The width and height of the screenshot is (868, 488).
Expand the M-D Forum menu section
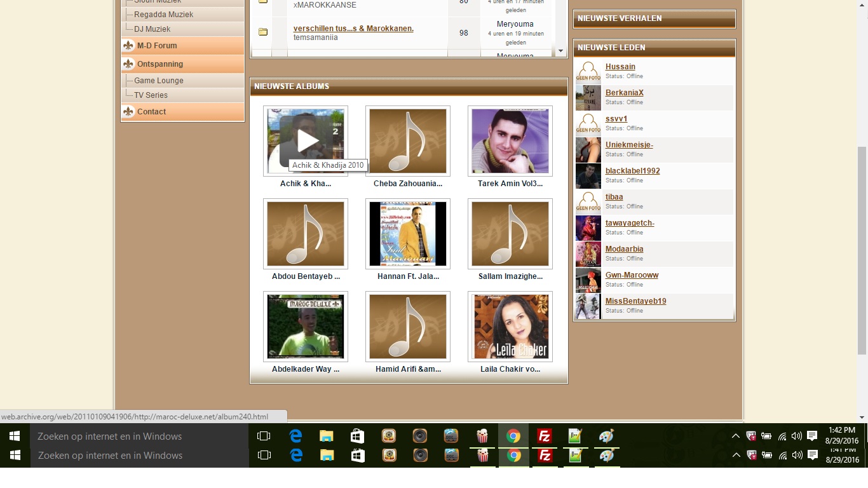pos(157,46)
